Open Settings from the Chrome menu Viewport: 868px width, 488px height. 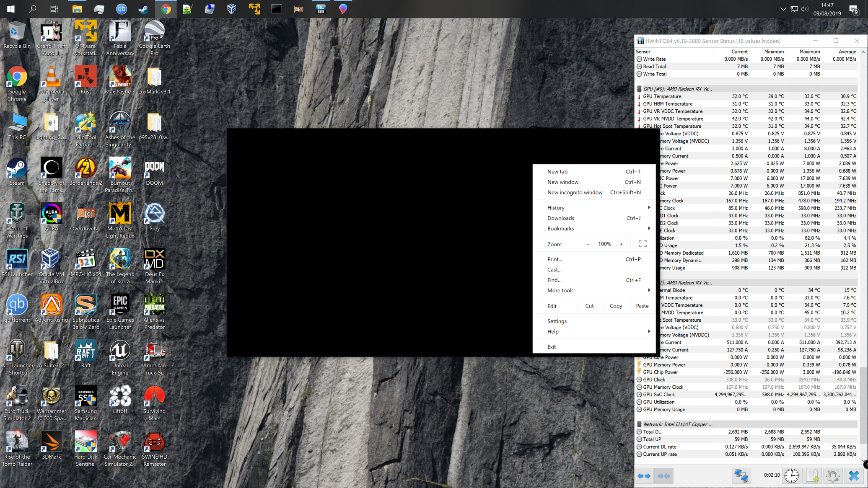coord(557,321)
